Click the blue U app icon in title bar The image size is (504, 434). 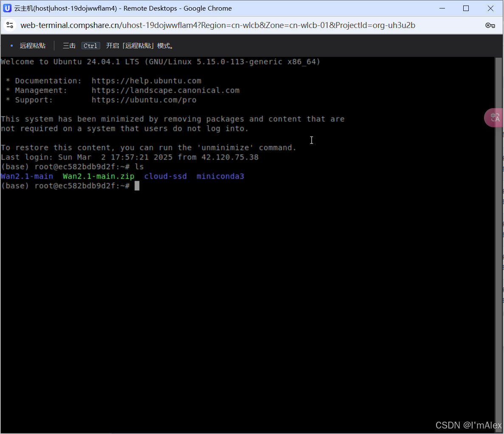(7, 8)
